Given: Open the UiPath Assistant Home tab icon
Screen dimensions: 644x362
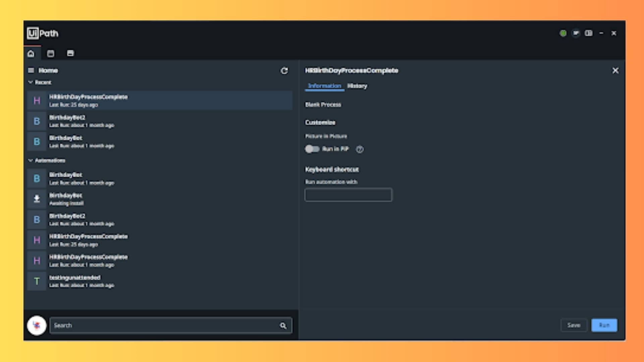Looking at the screenshot, I should point(31,53).
